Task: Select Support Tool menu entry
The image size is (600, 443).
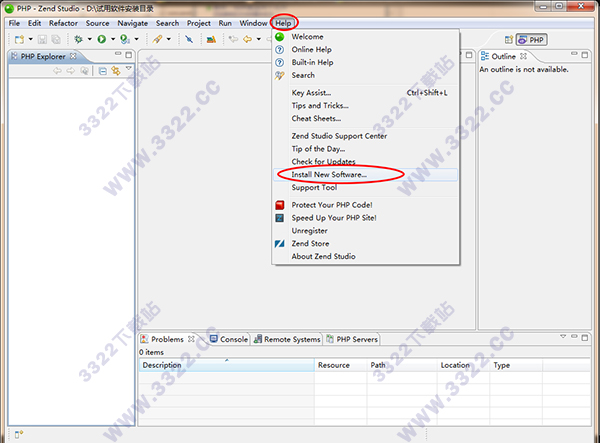Action: pos(365,187)
